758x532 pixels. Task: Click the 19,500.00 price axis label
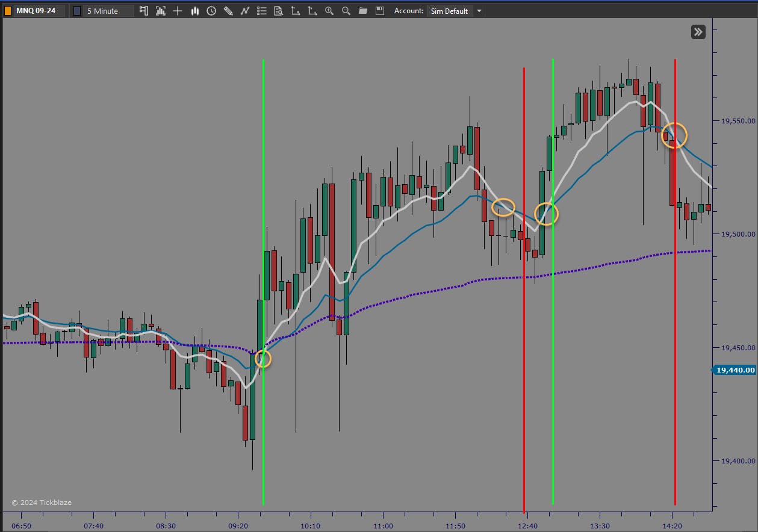point(738,234)
